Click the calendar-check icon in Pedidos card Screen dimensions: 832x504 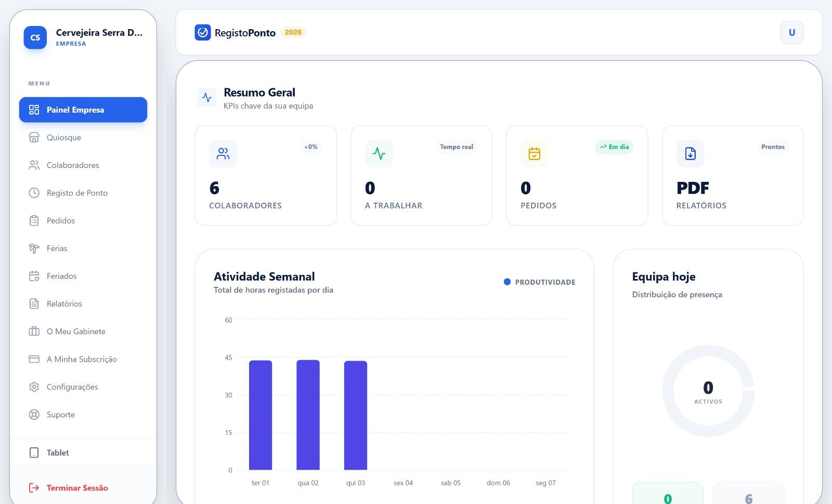click(535, 153)
